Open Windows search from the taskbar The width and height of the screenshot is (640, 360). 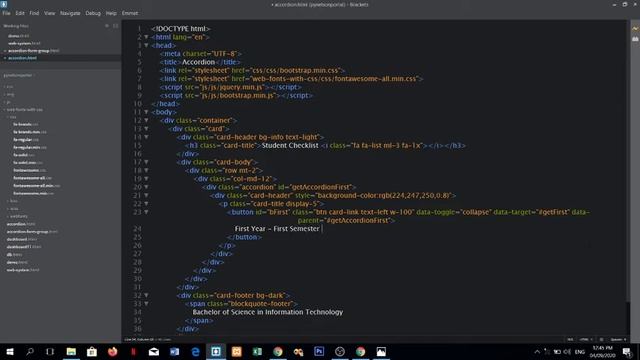pyautogui.click(x=30, y=351)
